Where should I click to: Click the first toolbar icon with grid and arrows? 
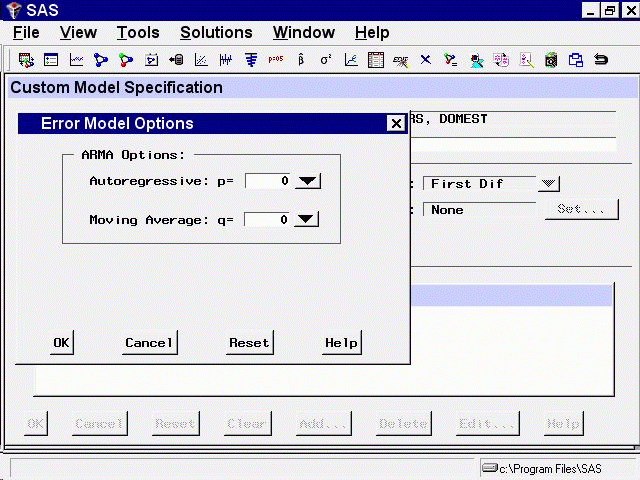point(26,60)
